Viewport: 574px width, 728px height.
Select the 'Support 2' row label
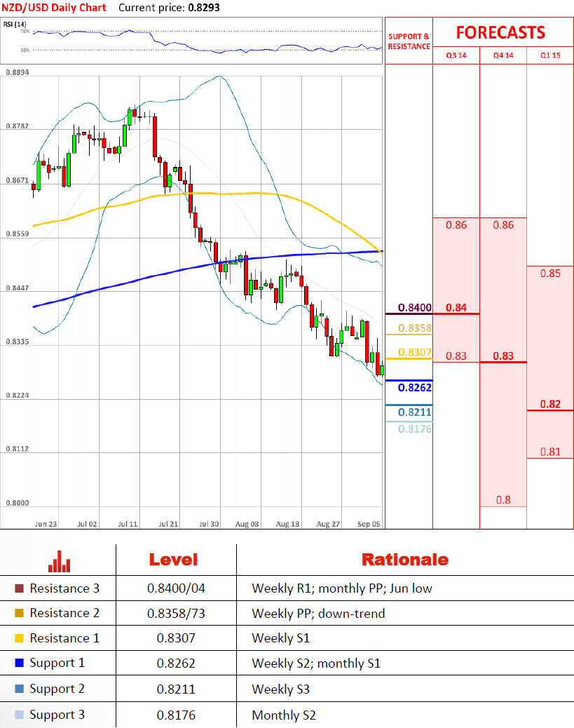point(57,689)
